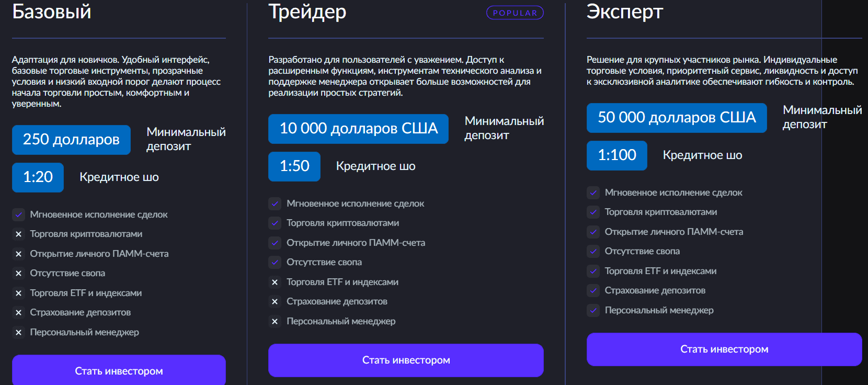Image resolution: width=868 pixels, height=385 pixels.
Task: Toggle the checkmark beside Торговля ETF и индексами in Эксперт
Action: click(x=593, y=271)
